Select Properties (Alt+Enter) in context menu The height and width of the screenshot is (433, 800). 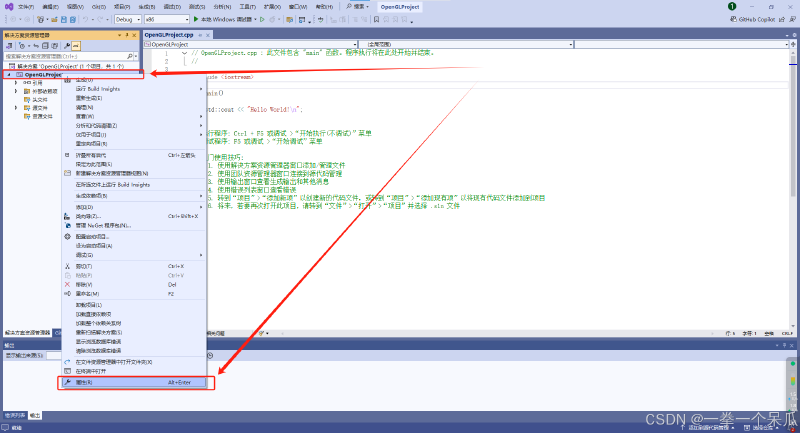(134, 382)
